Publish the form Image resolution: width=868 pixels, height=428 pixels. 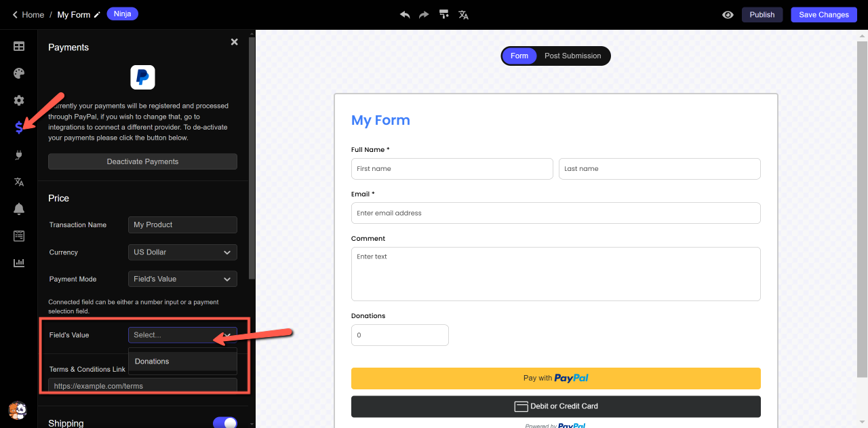tap(762, 14)
